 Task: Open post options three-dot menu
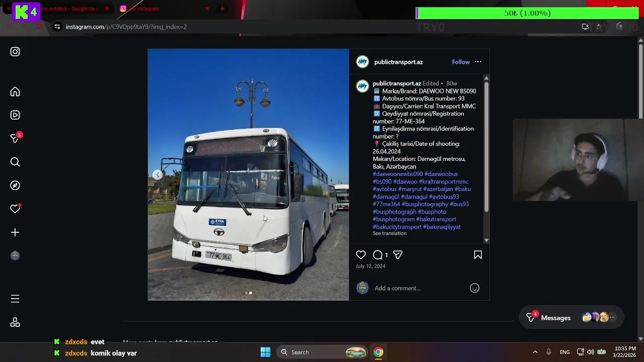[478, 62]
